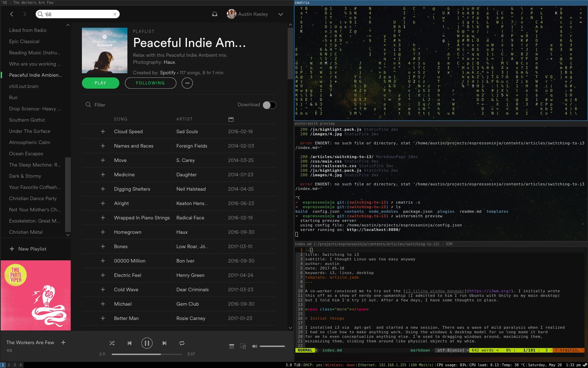Adjust the volume slider
Viewport: 588px width, 368px height.
(272, 346)
